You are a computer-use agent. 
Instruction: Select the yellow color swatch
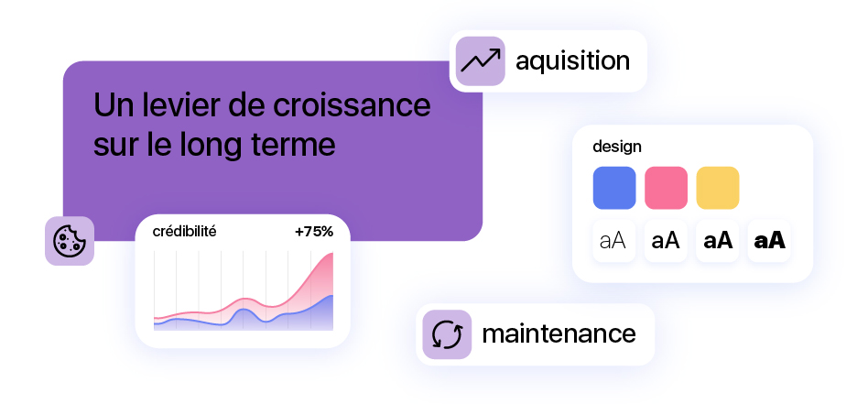718,188
